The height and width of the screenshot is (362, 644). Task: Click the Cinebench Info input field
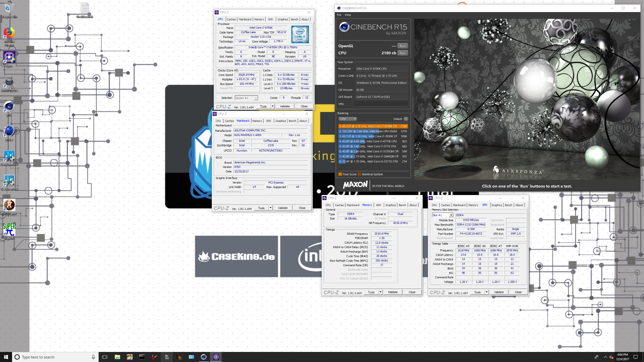click(x=382, y=104)
